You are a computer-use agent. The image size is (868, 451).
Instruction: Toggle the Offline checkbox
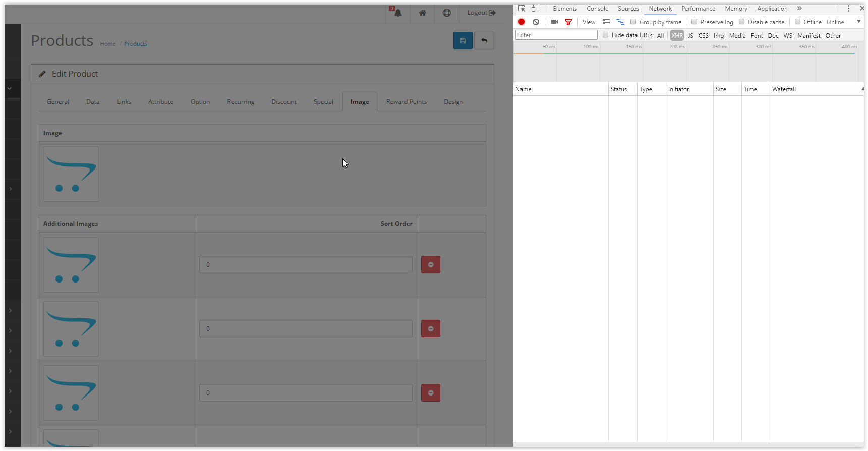798,22
